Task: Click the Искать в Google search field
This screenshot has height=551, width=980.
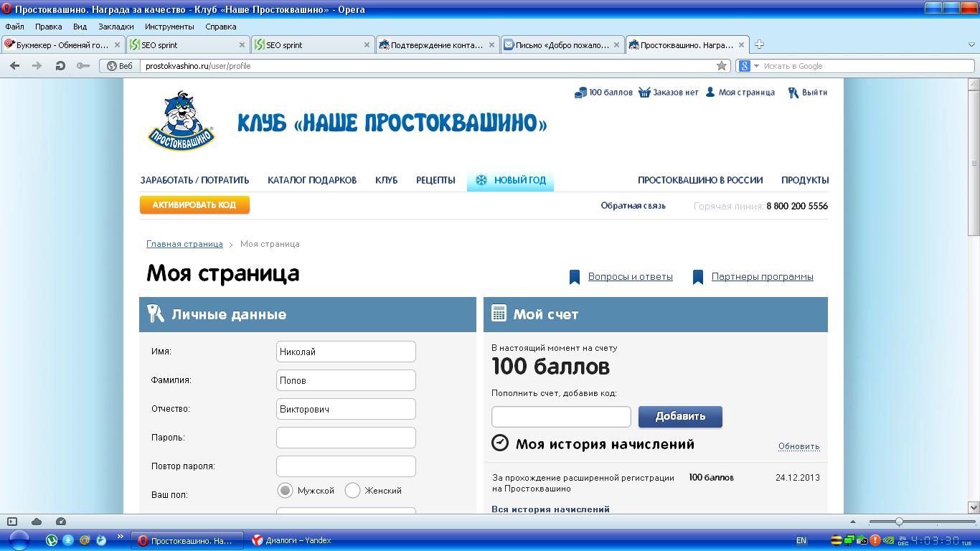Action: click(x=867, y=66)
